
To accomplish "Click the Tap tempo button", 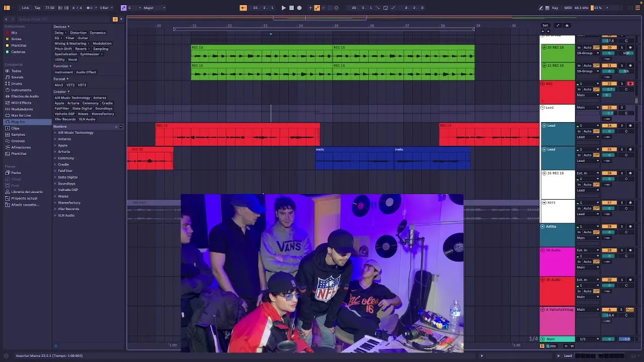I will (x=37, y=8).
